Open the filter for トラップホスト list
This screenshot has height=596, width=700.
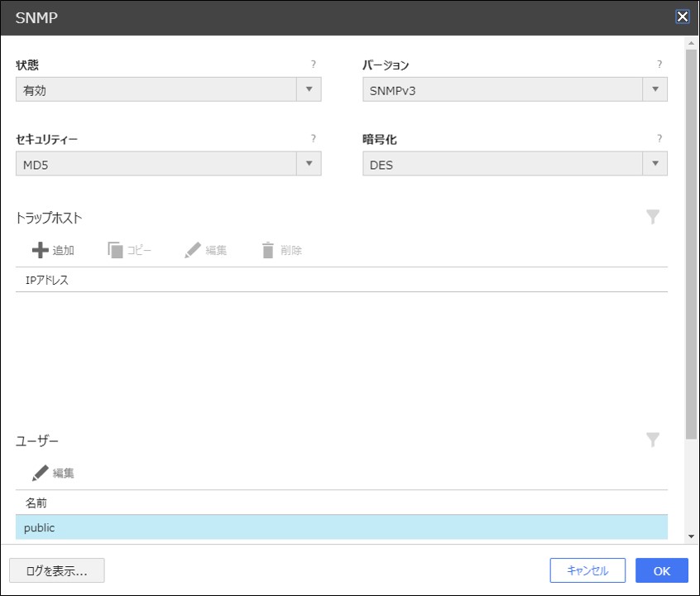(x=653, y=217)
